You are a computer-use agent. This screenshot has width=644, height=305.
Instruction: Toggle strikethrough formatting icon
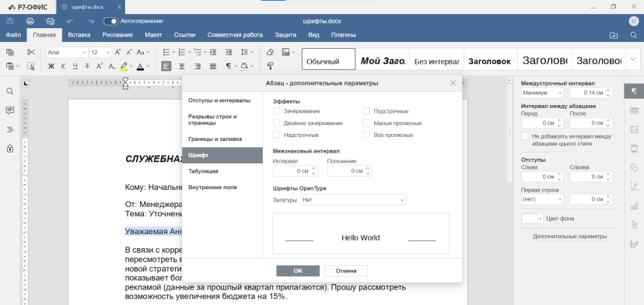87,66
